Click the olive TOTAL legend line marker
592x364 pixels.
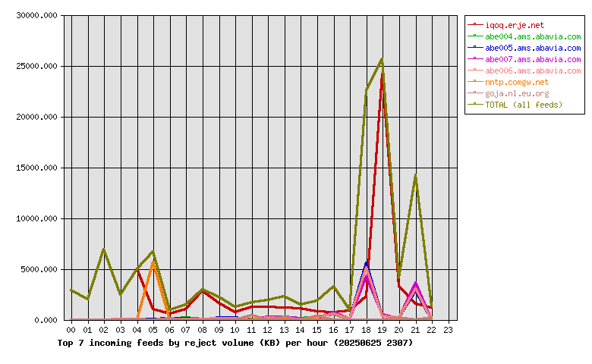475,104
